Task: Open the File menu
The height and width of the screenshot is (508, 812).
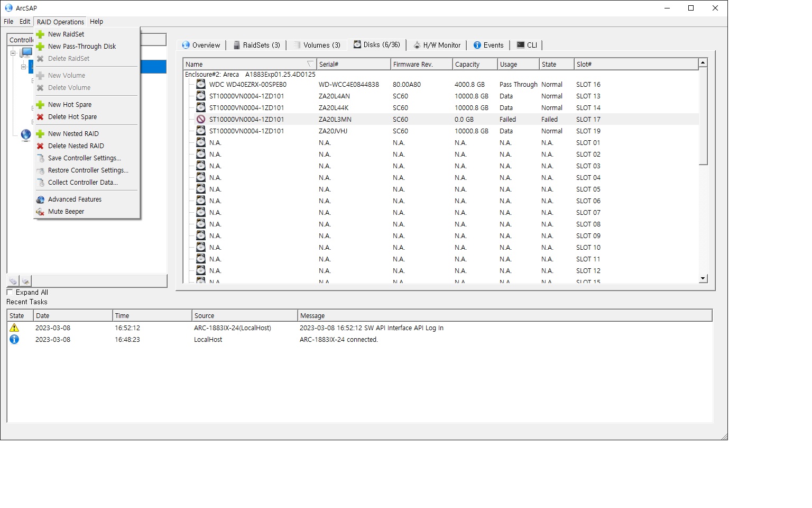Action: coord(8,22)
